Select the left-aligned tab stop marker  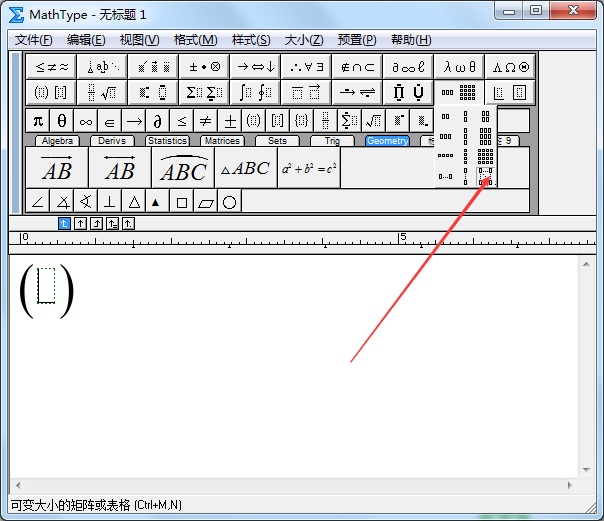point(64,223)
